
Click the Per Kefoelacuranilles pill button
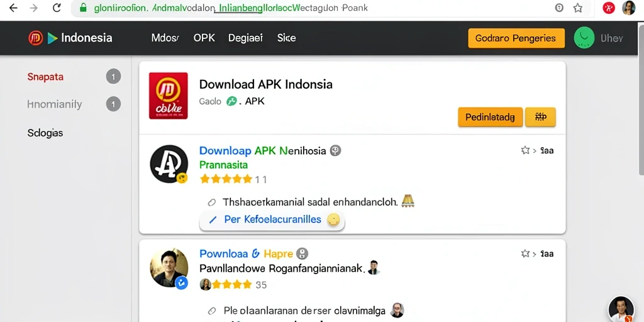(272, 219)
